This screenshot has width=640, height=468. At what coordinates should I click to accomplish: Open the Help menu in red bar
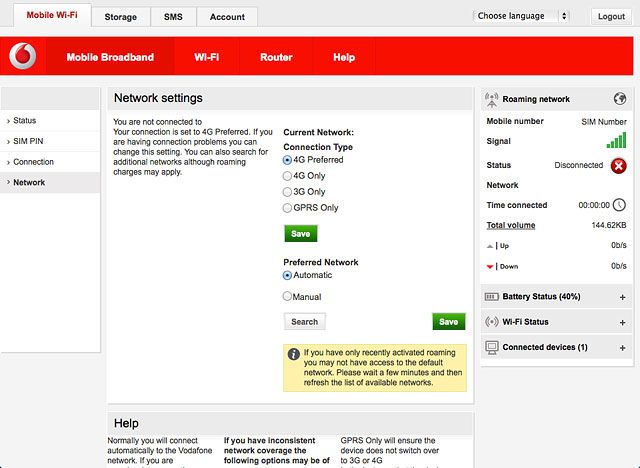344,57
